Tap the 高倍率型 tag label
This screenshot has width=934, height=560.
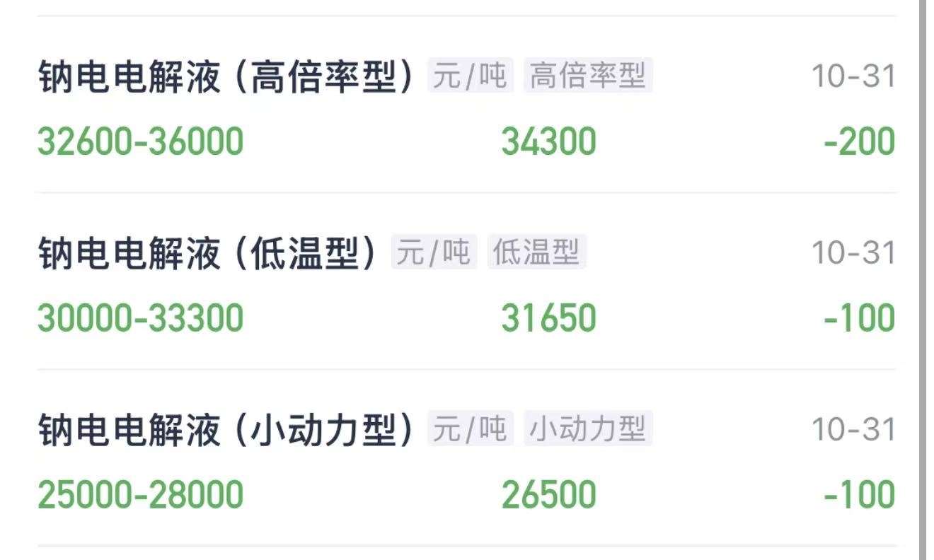(588, 76)
